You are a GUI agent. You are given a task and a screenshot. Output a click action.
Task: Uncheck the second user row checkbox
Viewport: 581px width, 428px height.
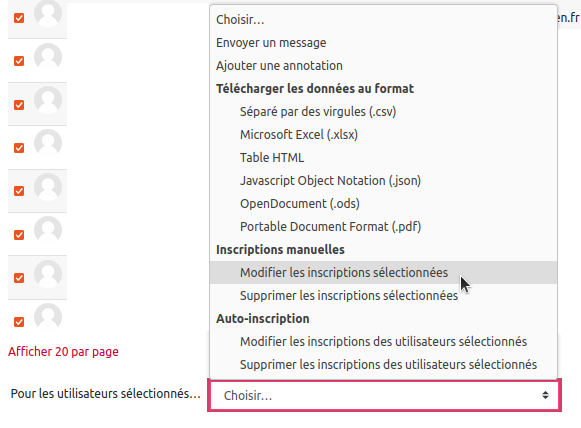pyautogui.click(x=19, y=61)
